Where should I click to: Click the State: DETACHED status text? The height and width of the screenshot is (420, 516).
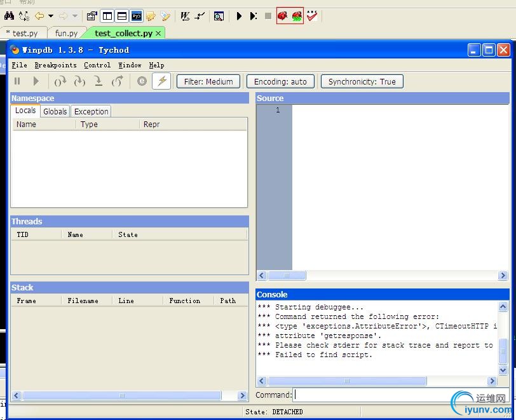click(274, 412)
